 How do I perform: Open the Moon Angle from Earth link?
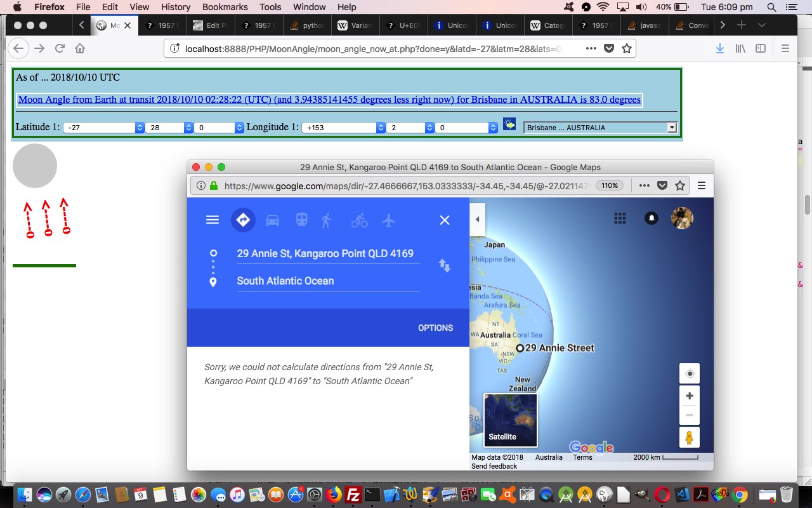(329, 100)
